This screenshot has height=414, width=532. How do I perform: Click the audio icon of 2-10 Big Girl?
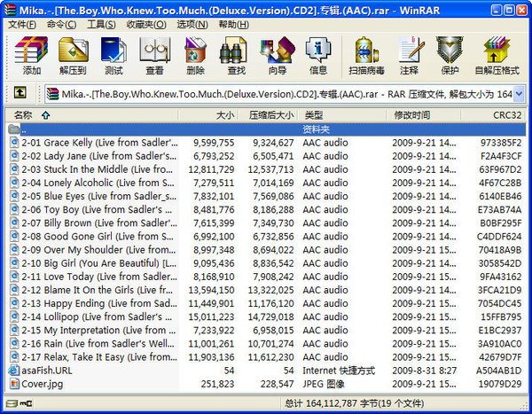14,263
